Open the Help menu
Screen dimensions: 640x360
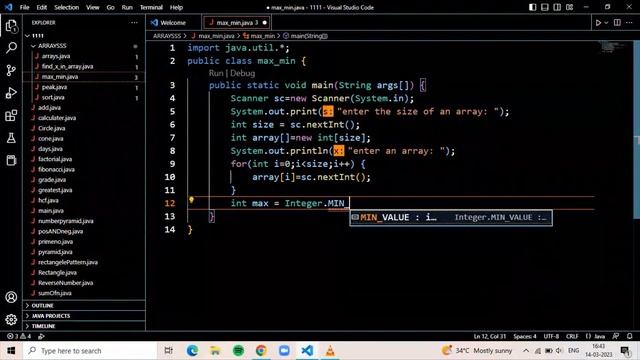pyautogui.click(x=176, y=7)
